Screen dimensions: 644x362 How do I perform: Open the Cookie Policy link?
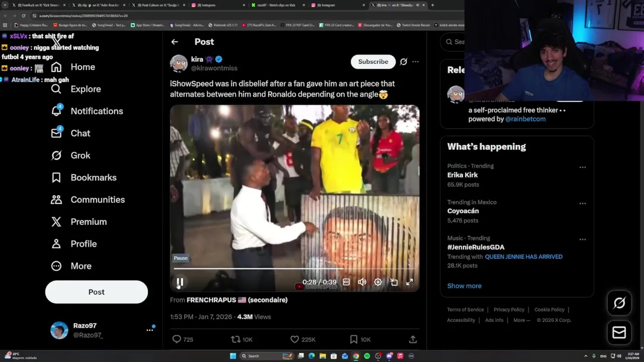point(549,310)
